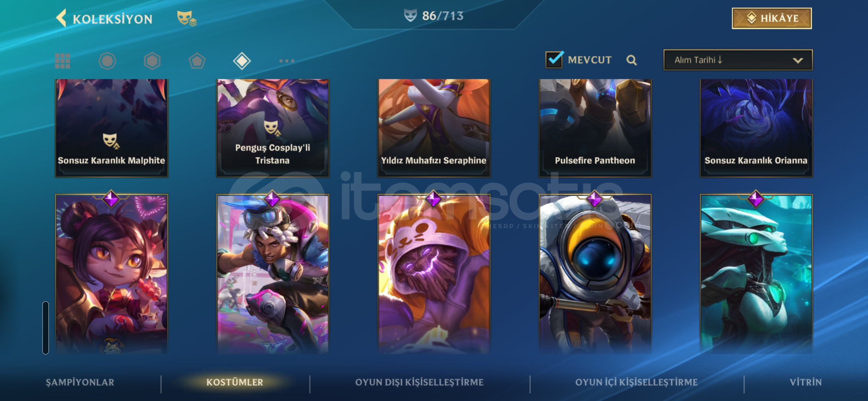
Task: Open the Yıldız Muhafızı Seraphine skin
Action: (x=434, y=127)
